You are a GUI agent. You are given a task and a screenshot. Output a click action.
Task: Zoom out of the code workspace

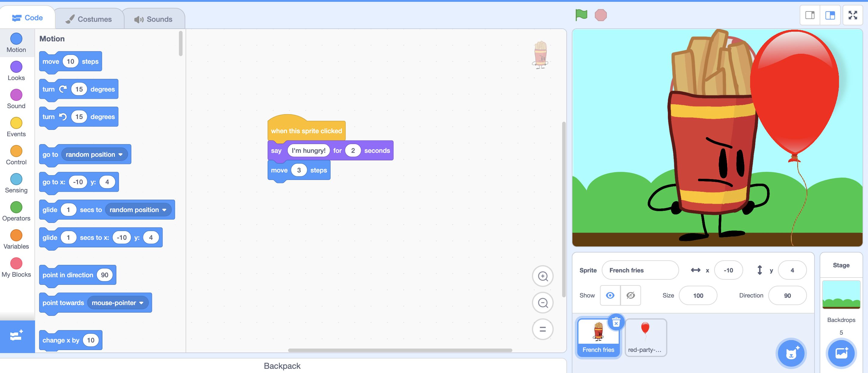point(542,303)
